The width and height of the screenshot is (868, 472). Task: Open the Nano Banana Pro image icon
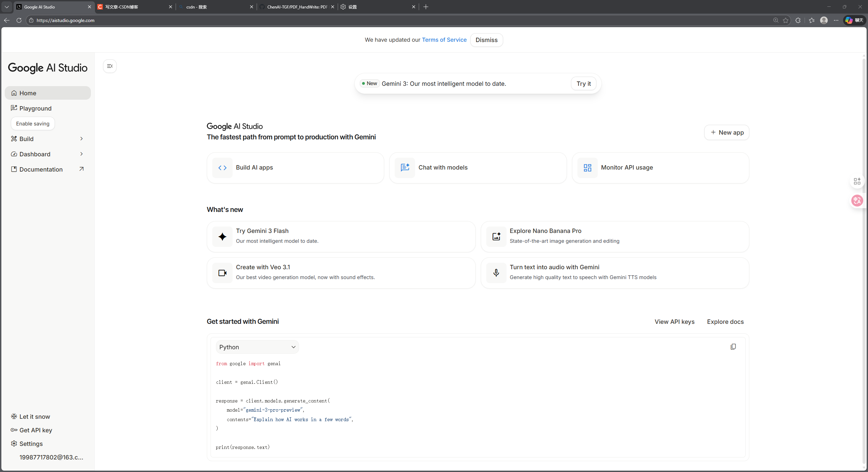coord(496,236)
